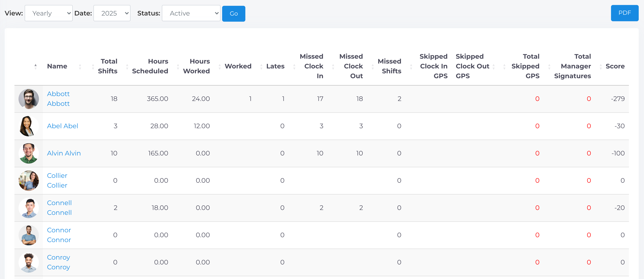This screenshot has height=279, width=644.
Task: Export the report with PDF button
Action: 624,13
